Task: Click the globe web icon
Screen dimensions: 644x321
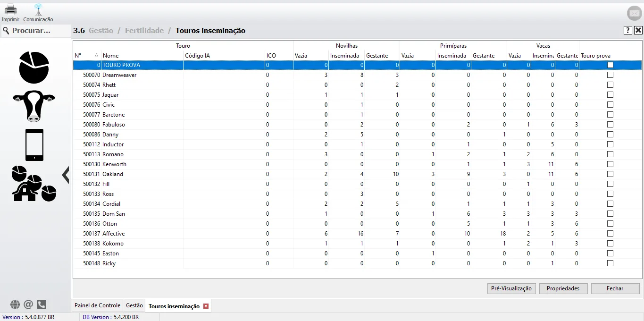Action: (15, 304)
